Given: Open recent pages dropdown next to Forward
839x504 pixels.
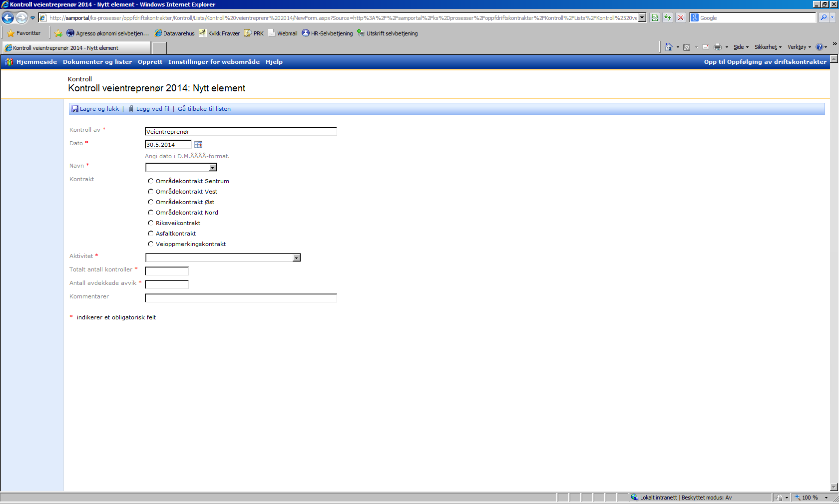Looking at the screenshot, I should 33,18.
